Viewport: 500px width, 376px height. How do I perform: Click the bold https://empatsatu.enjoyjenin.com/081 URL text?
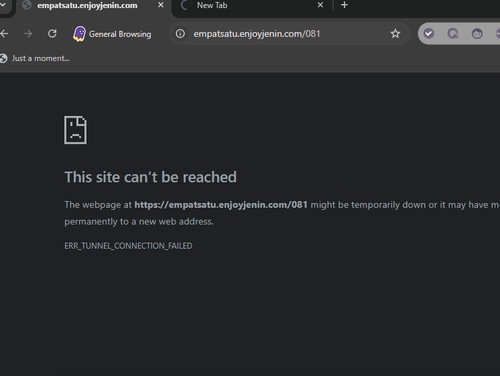coord(221,205)
